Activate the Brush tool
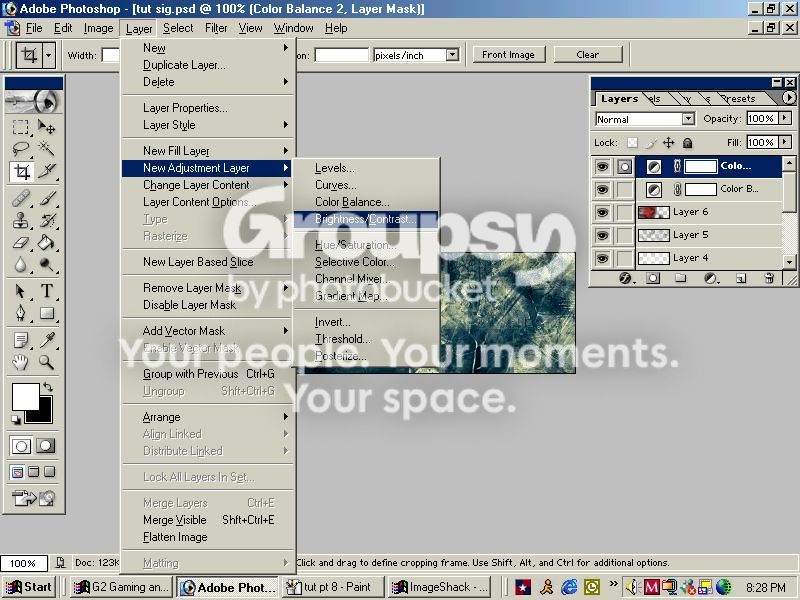 [x=46, y=198]
